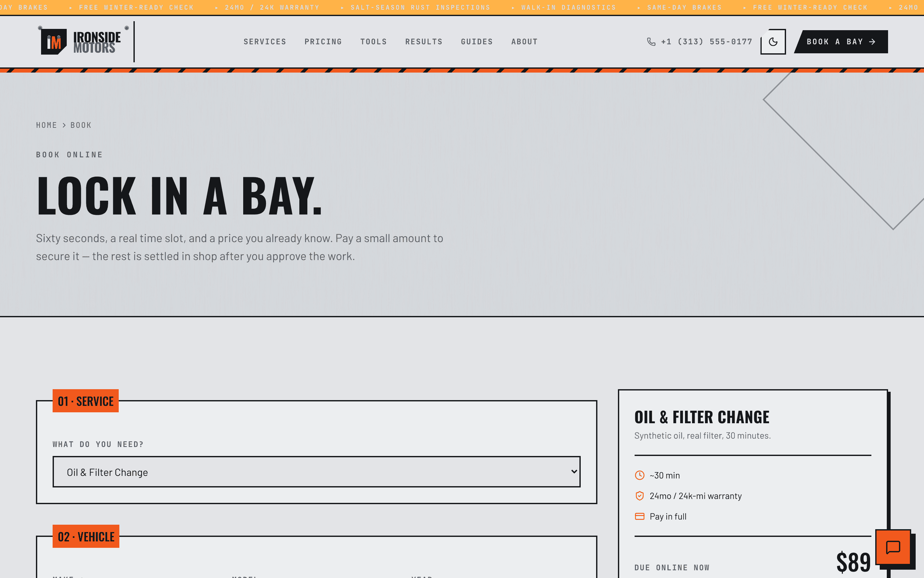Go to Home in the breadcrumb
Screen dimensions: 924x578
coord(46,125)
